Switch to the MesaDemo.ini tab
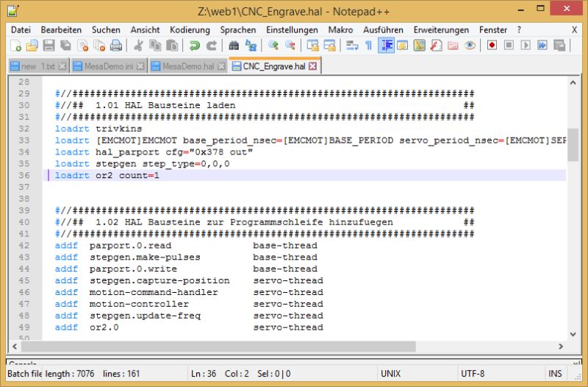 pyautogui.click(x=109, y=66)
